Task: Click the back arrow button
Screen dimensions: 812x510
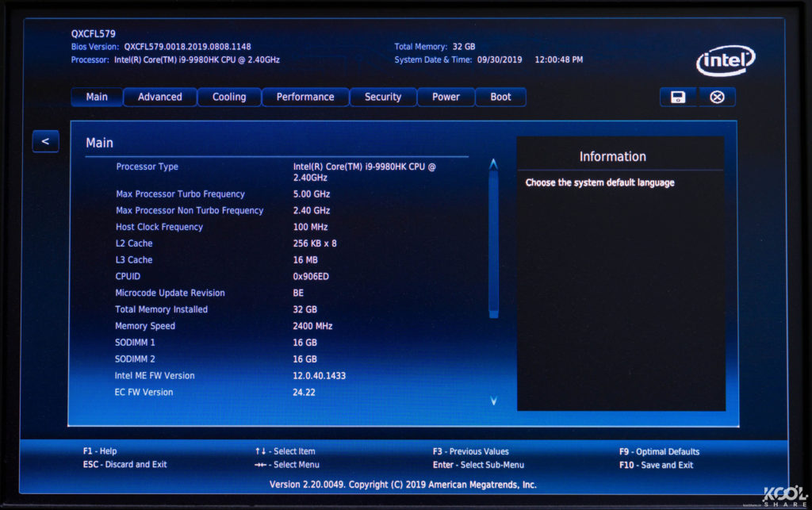Action: tap(45, 141)
